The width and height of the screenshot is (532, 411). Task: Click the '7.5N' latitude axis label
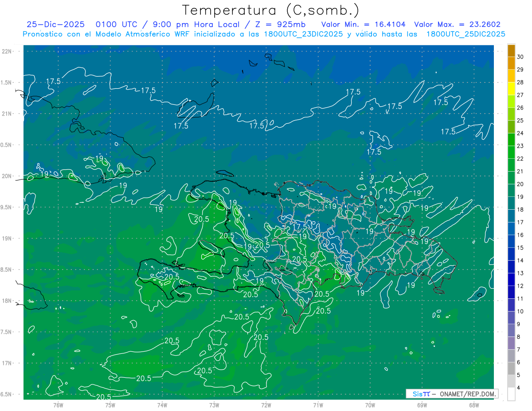pos(6,332)
